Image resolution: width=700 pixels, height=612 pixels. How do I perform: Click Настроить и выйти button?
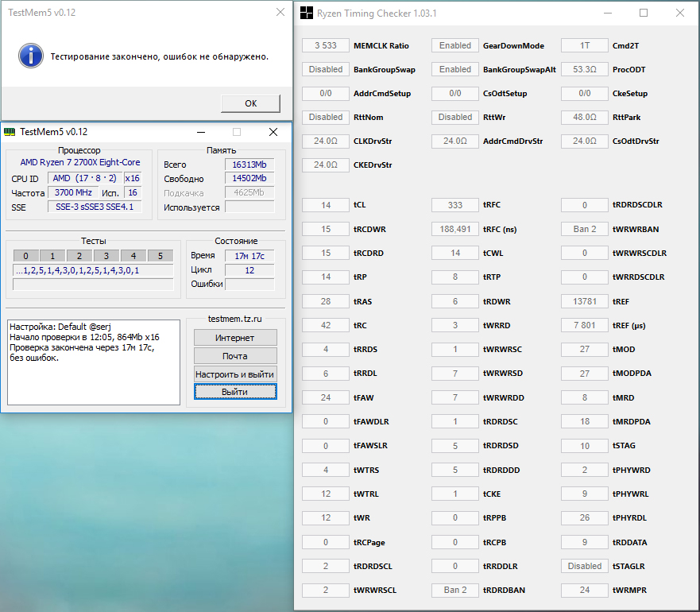235,374
